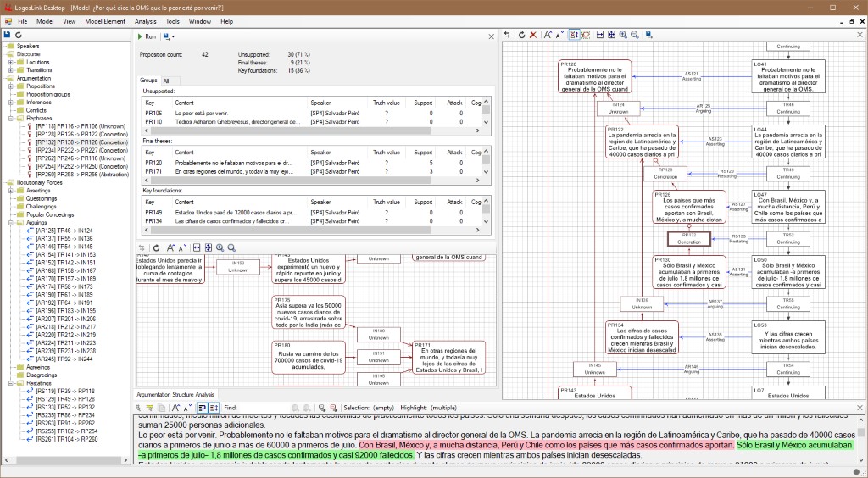Swap the direction in the right diagram toolbar
This screenshot has width=868, height=478.
point(507,35)
